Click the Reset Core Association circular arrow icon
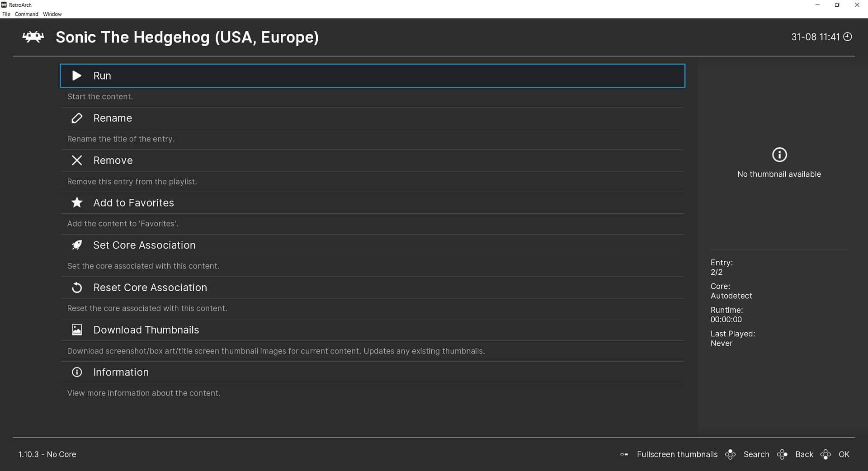Screen dimensions: 868x471 (x=77, y=287)
